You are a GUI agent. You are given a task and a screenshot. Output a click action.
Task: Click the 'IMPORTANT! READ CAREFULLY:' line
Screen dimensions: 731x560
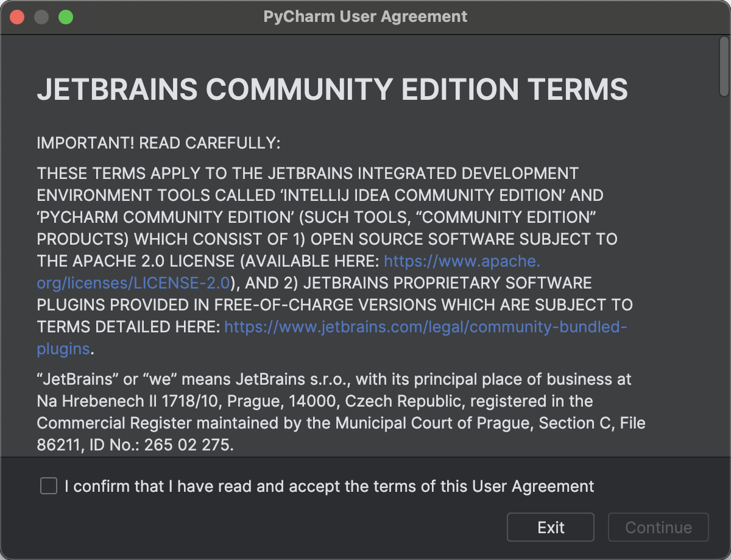point(158,143)
